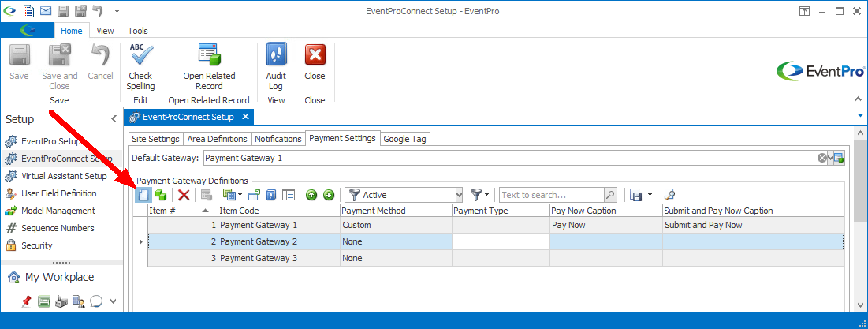
Task: Click the factory icon in the navigation footer
Action: tap(61, 301)
